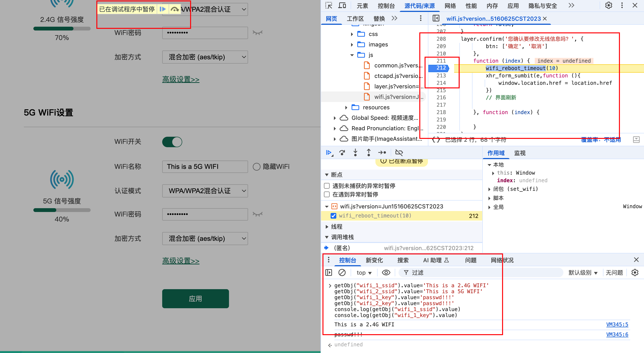The height and width of the screenshot is (353, 644).
Task: Switch to the 元素 DevTools tab
Action: point(362,6)
